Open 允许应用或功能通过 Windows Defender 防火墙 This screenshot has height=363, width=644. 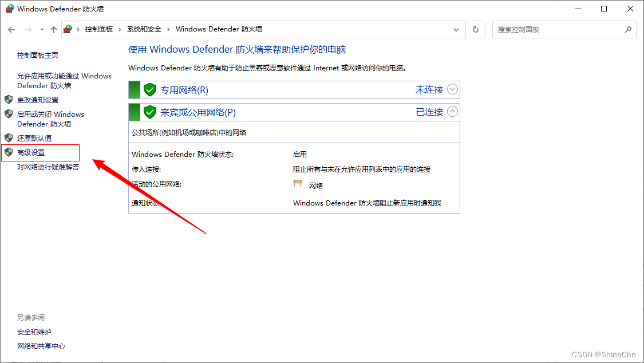pyautogui.click(x=65, y=81)
